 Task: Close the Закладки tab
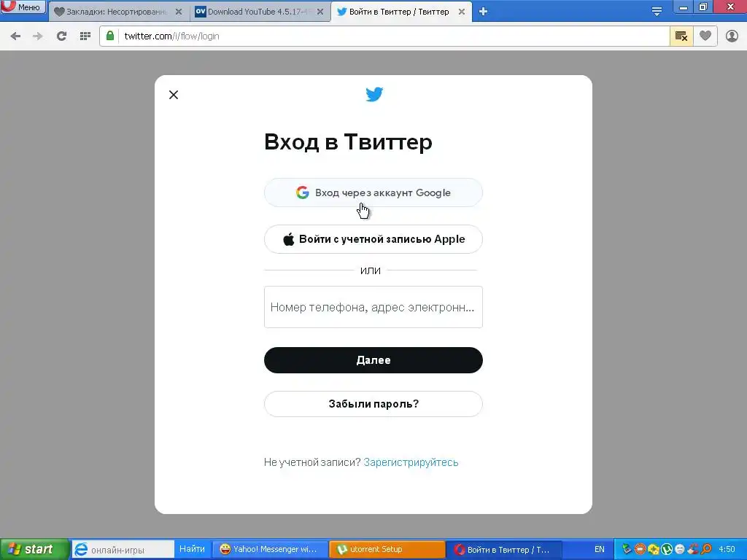[179, 12]
